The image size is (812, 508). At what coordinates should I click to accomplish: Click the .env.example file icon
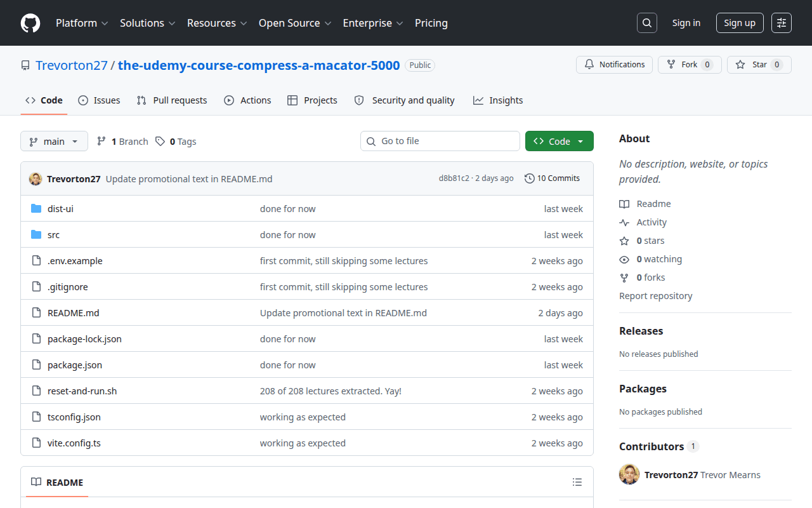[x=36, y=260]
